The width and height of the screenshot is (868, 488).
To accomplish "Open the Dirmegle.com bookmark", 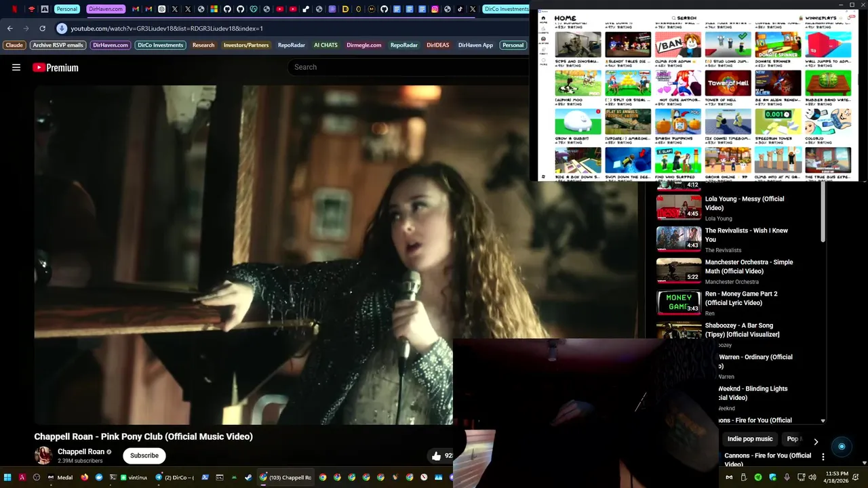I will [364, 45].
